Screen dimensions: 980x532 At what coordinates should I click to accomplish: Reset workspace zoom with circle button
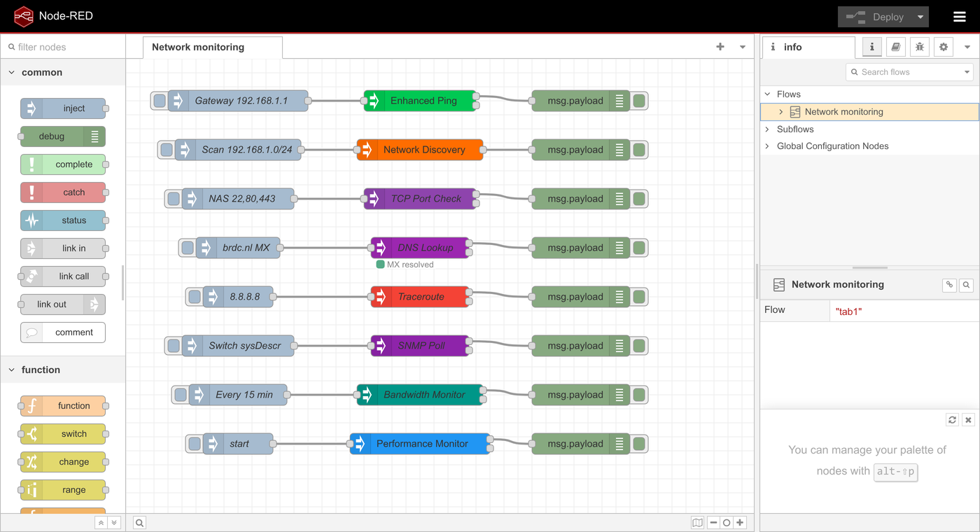coord(727,523)
